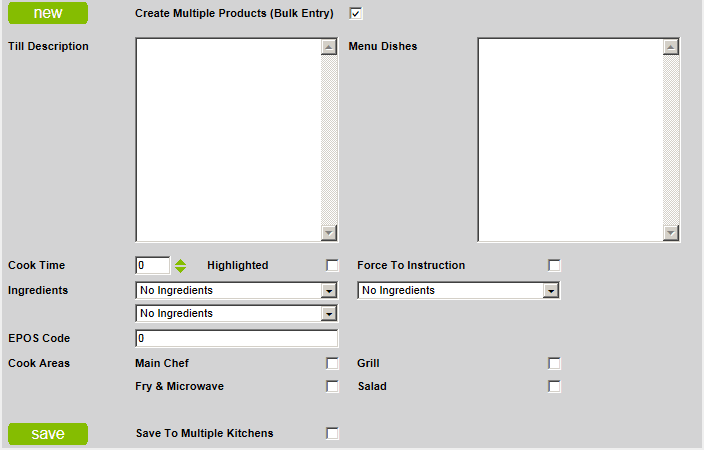Screen dimensions: 704x450
Task: Click the green save button
Action: tap(48, 434)
